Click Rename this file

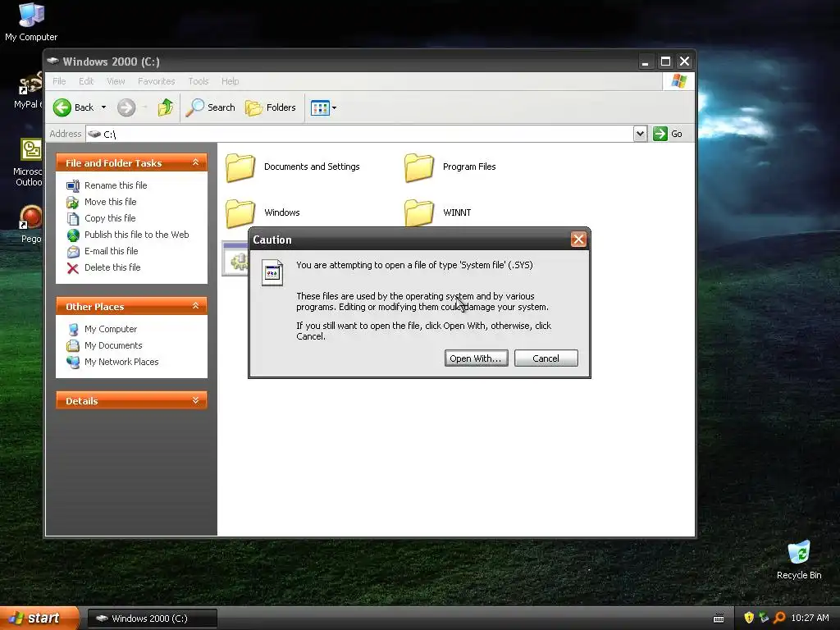[116, 185]
